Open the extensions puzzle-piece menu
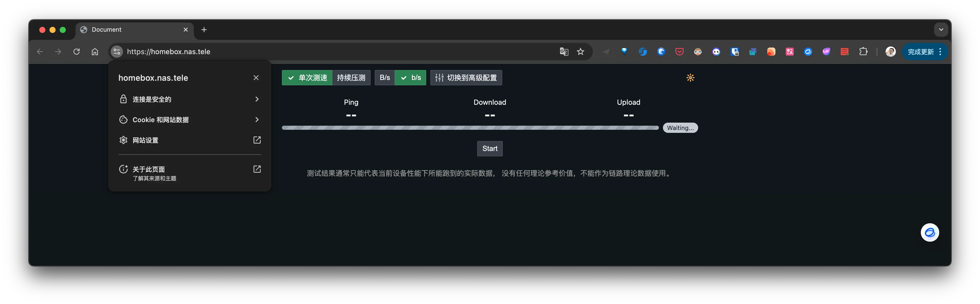Viewport: 980px width, 304px height. tap(863, 51)
